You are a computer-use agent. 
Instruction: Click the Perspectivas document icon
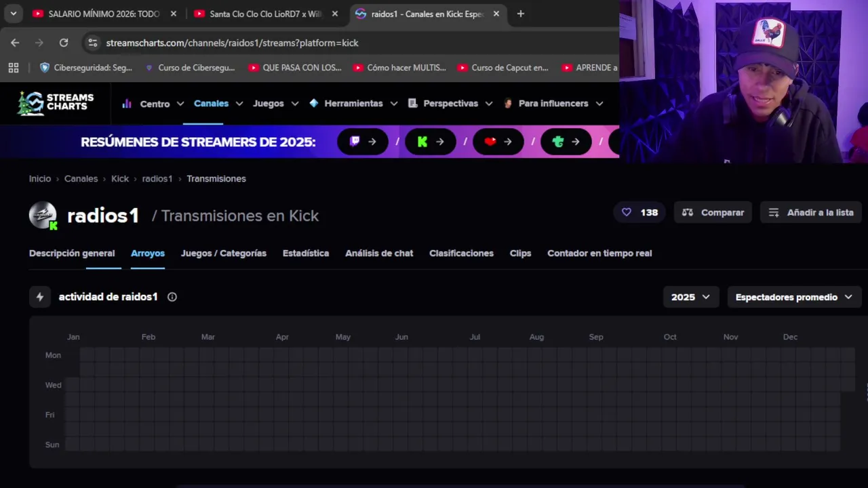[x=412, y=103]
